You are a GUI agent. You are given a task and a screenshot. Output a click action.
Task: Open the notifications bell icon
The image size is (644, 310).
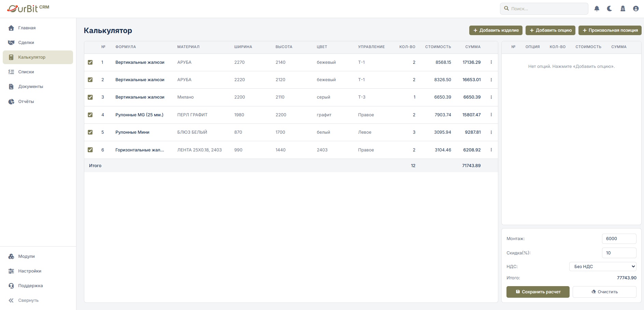click(597, 9)
